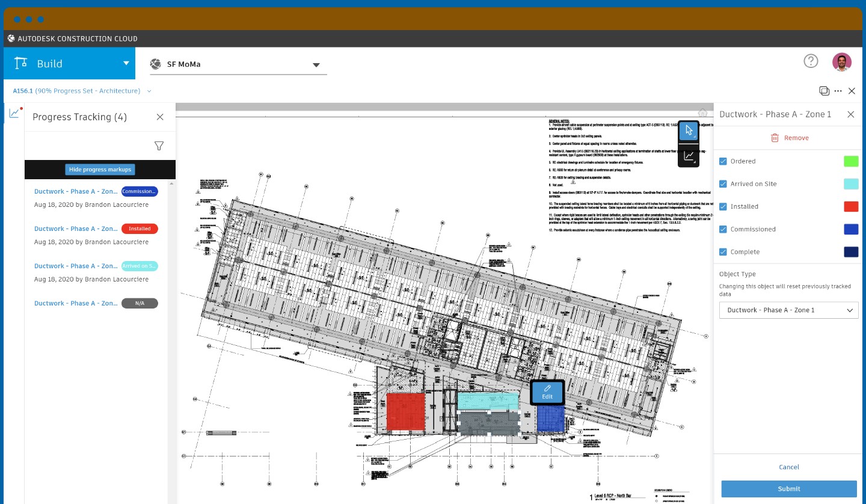Click the Remove link with trash icon
Image resolution: width=866 pixels, height=504 pixels.
(x=790, y=138)
